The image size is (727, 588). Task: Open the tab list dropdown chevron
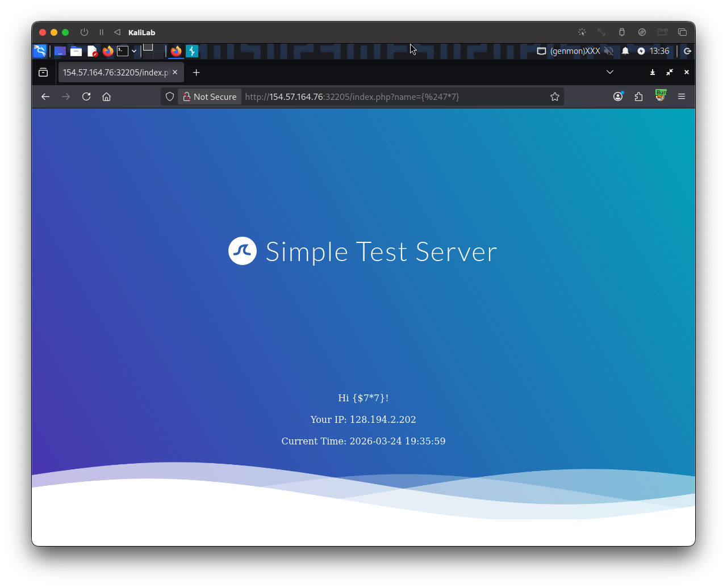609,72
